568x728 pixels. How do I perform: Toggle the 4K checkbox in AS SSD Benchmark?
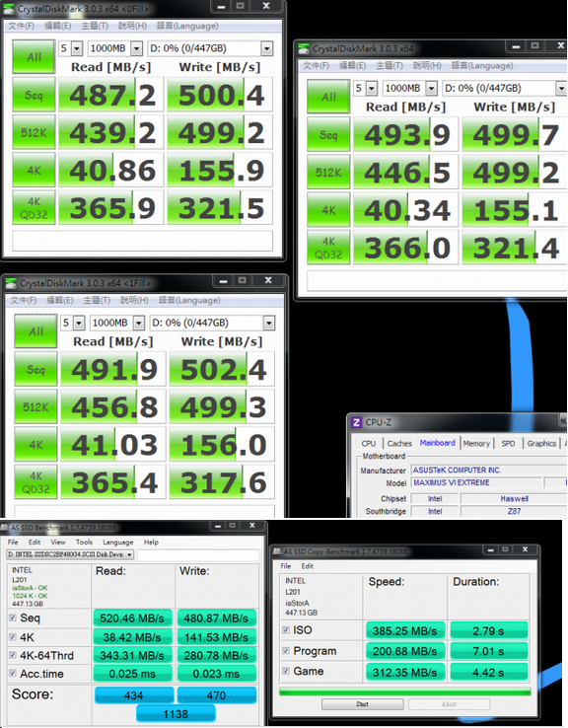[x=13, y=637]
